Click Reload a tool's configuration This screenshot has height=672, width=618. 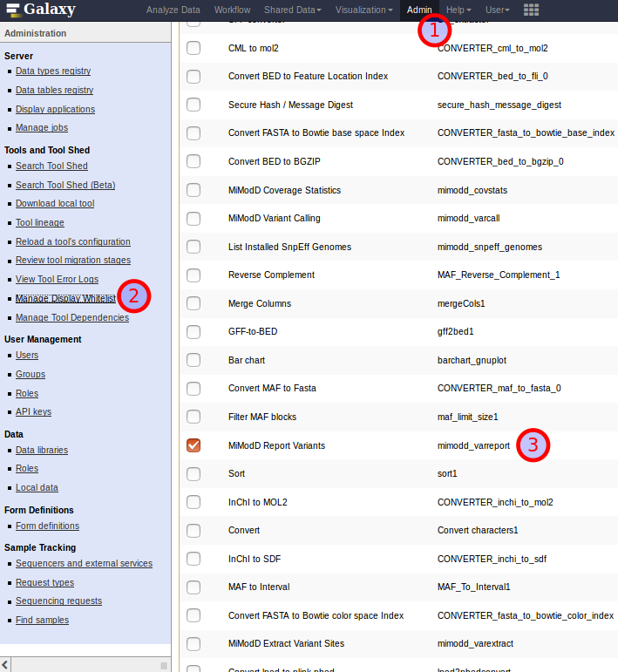pyautogui.click(x=73, y=241)
